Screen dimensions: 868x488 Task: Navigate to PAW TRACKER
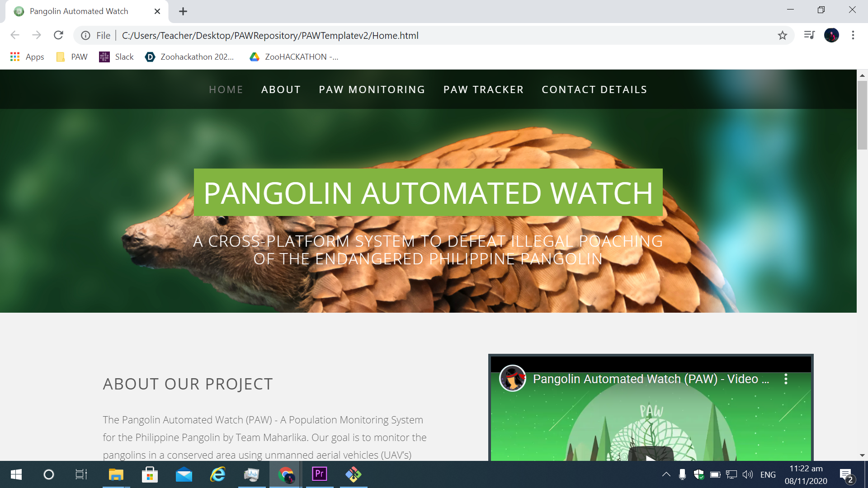pos(483,89)
